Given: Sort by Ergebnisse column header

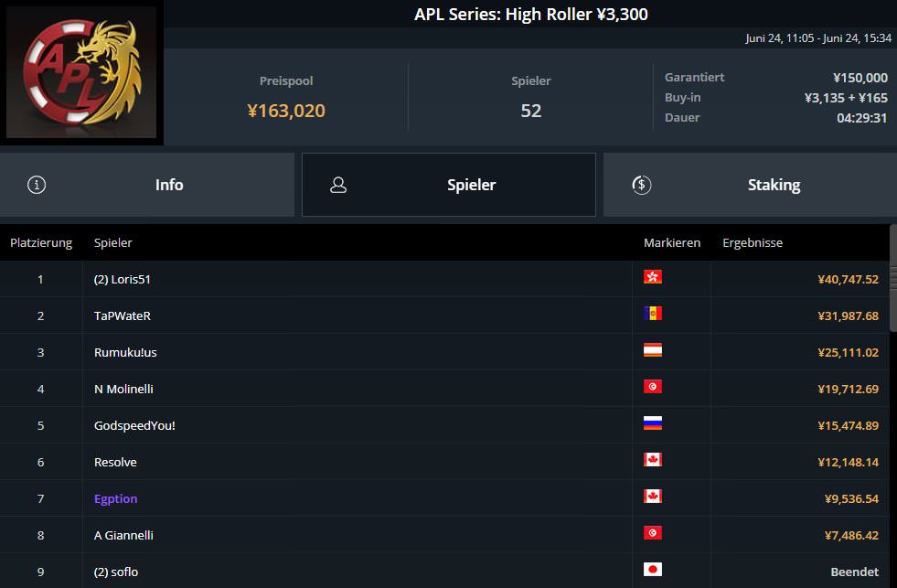Looking at the screenshot, I should tap(752, 243).
